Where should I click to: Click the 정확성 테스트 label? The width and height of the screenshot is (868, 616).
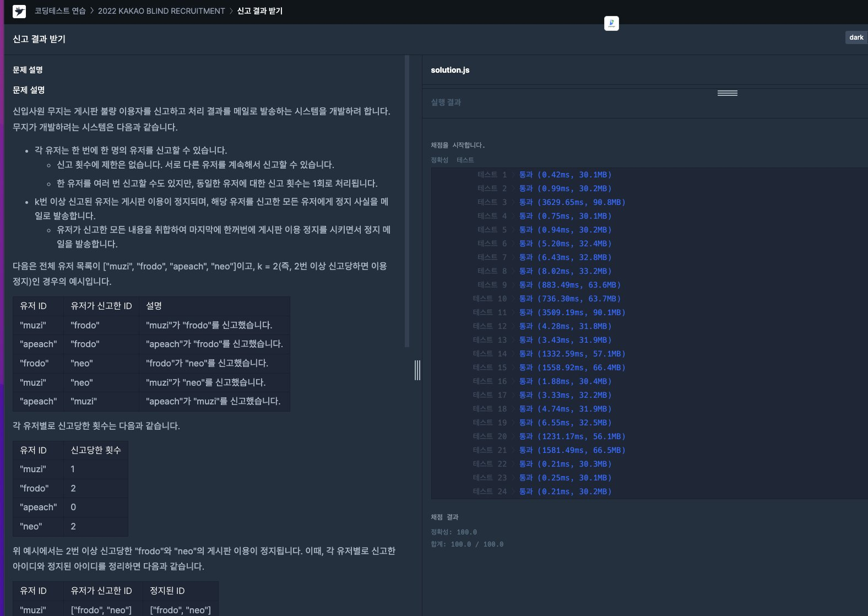point(452,160)
